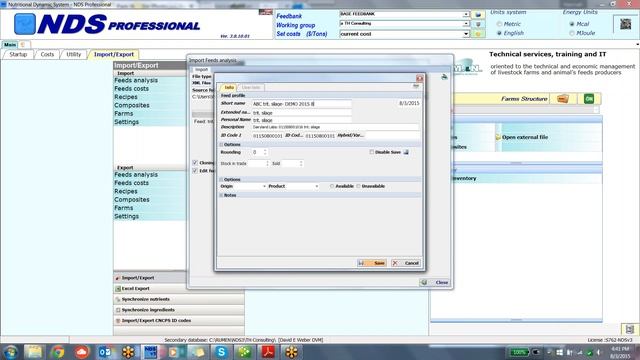Viewport: 640px width, 360px height.
Task: Click the Farms Structure orange icon
Action: pyautogui.click(x=562, y=99)
